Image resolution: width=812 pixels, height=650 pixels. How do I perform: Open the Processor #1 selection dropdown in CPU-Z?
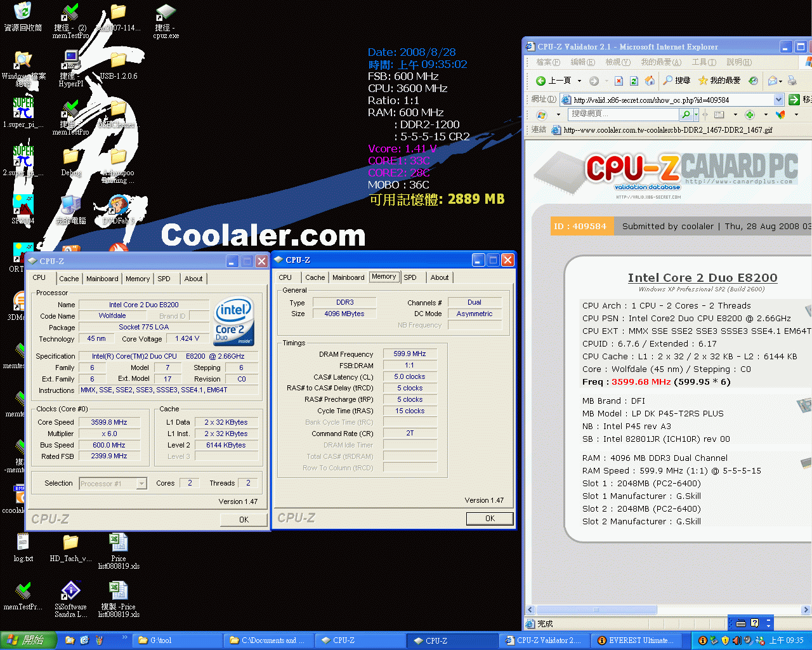pyautogui.click(x=141, y=484)
